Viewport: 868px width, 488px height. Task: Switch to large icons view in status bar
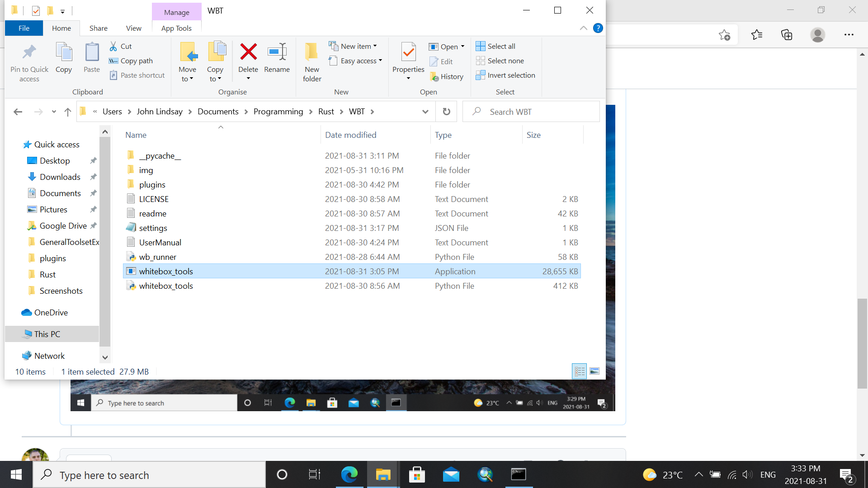(594, 371)
